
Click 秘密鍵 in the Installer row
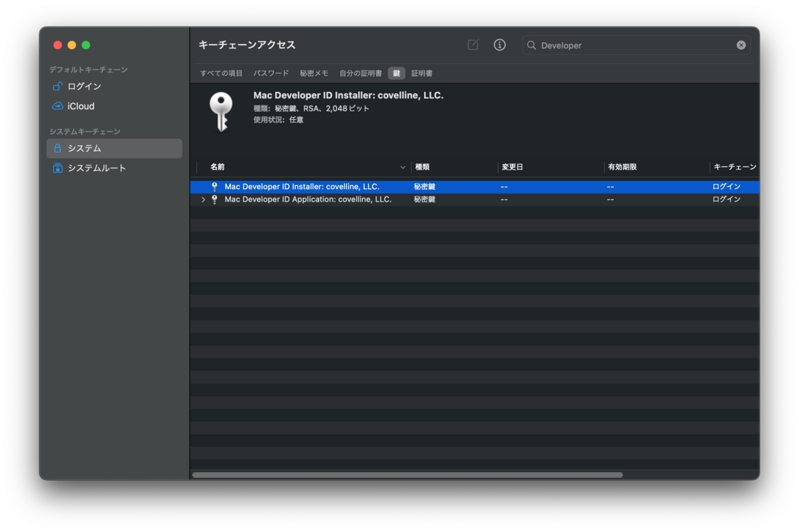(x=424, y=187)
